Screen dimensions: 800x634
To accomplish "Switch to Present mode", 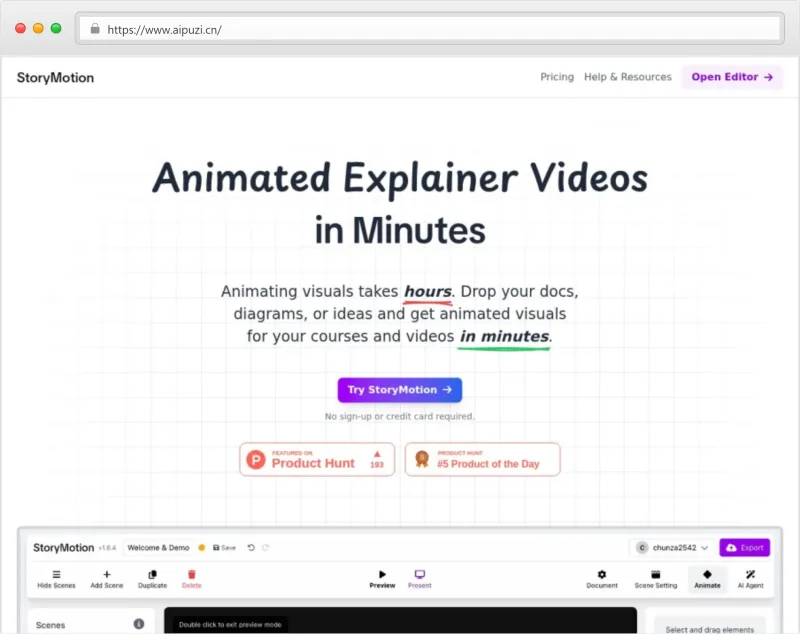I will click(420, 575).
